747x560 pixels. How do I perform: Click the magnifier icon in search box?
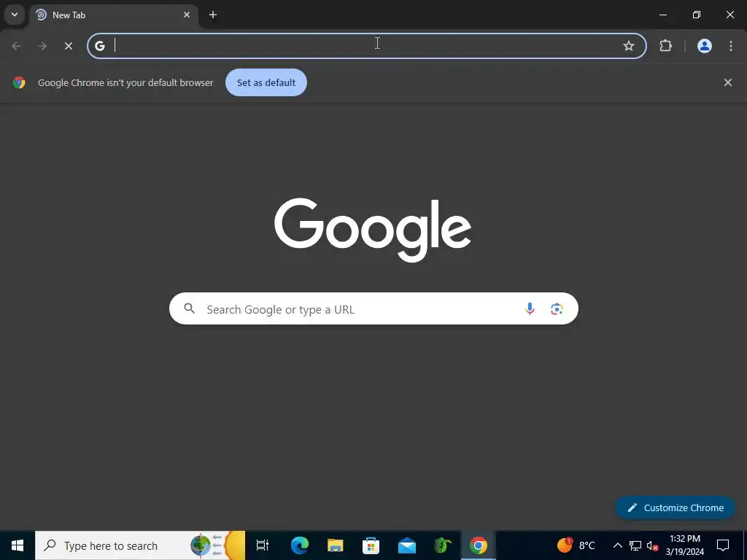click(x=189, y=308)
